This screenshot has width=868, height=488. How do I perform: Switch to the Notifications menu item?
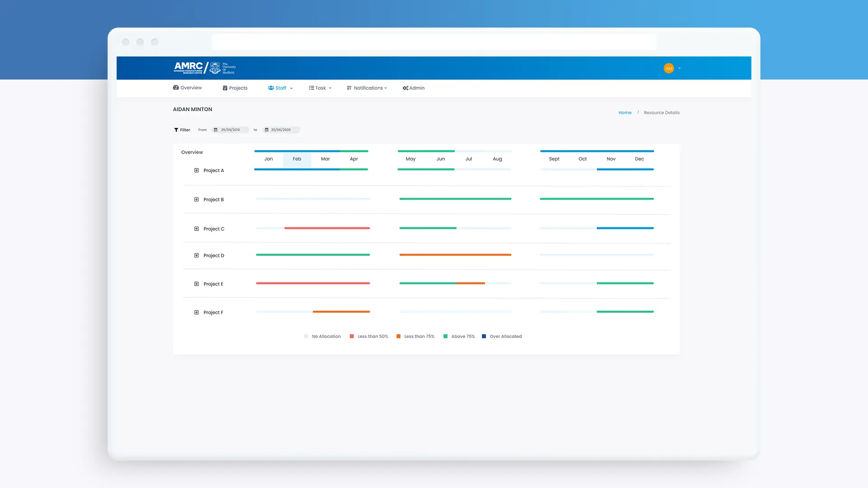pos(369,88)
